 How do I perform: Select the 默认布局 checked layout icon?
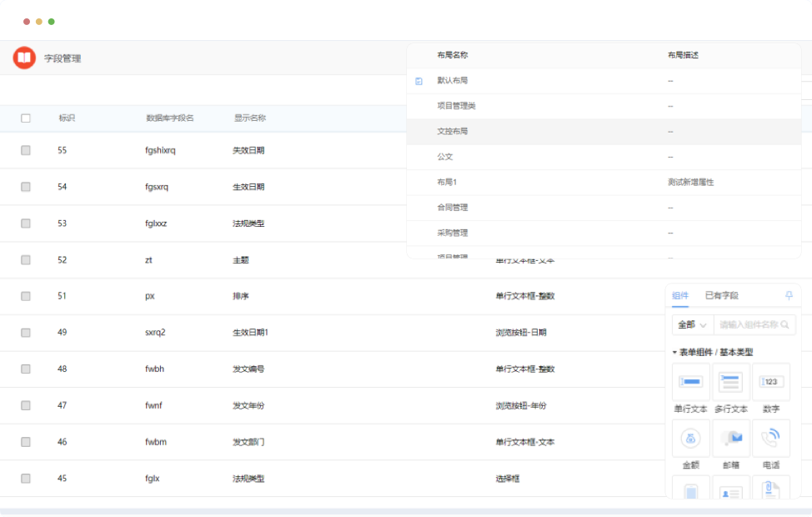coord(419,81)
